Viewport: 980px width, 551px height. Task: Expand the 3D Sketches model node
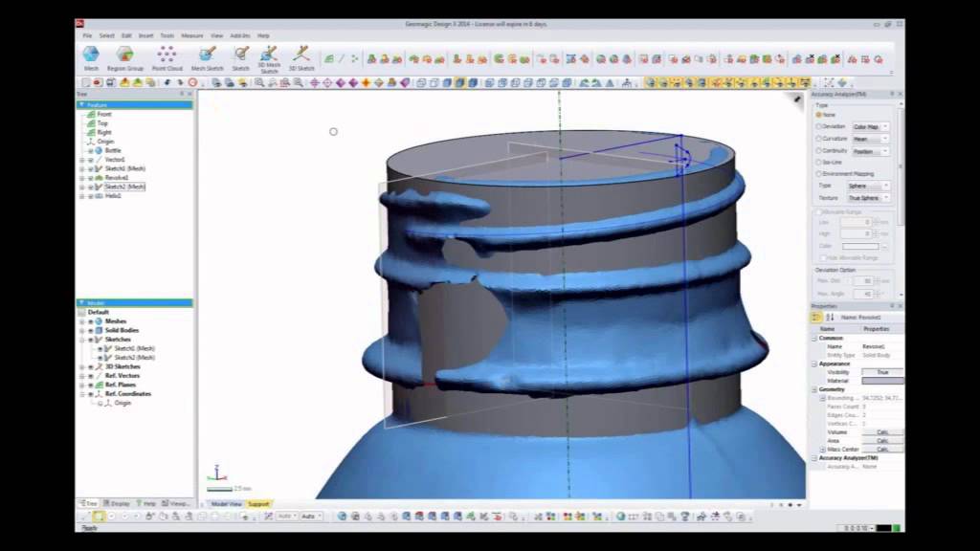82,366
